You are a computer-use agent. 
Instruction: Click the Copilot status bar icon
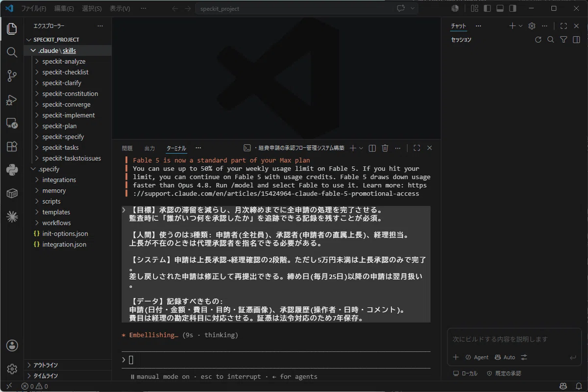[x=563, y=386]
